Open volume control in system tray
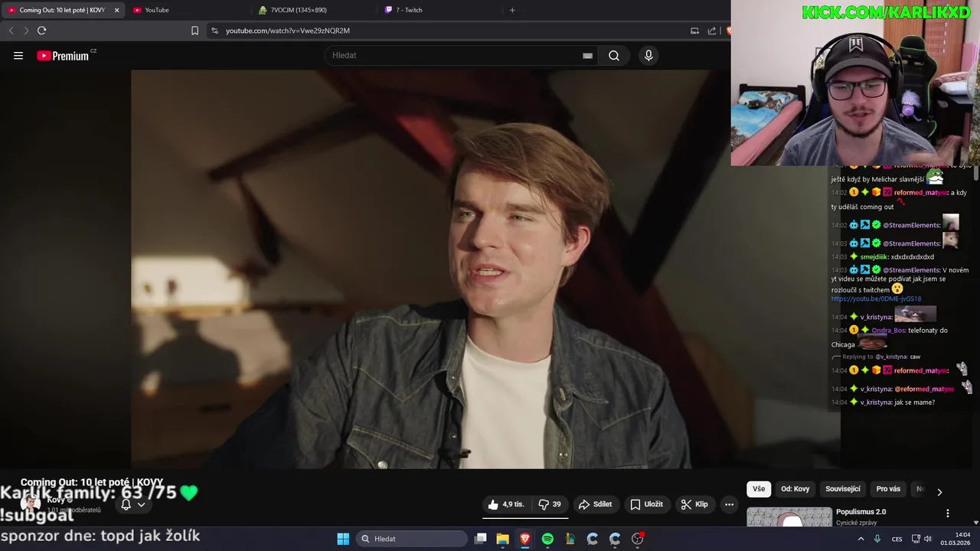Viewport: 980px width, 551px height. (927, 539)
